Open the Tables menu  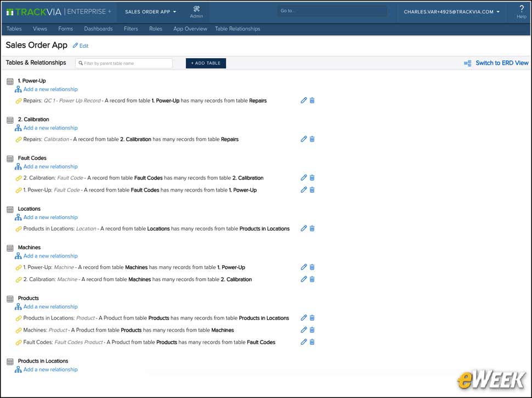(x=14, y=29)
